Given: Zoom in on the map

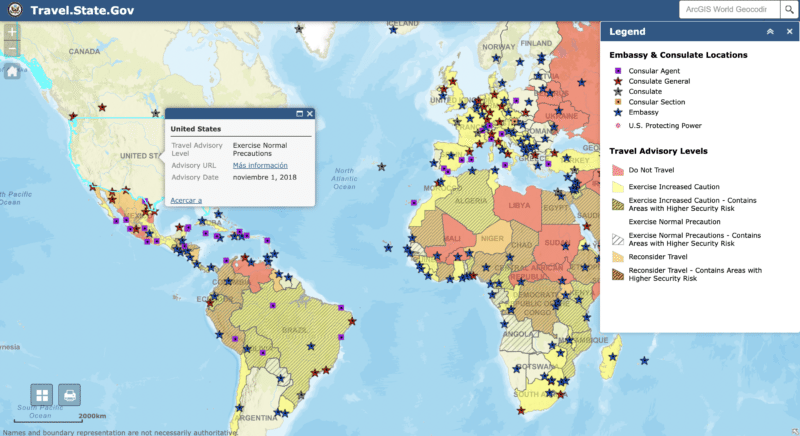Looking at the screenshot, I should click(11, 32).
